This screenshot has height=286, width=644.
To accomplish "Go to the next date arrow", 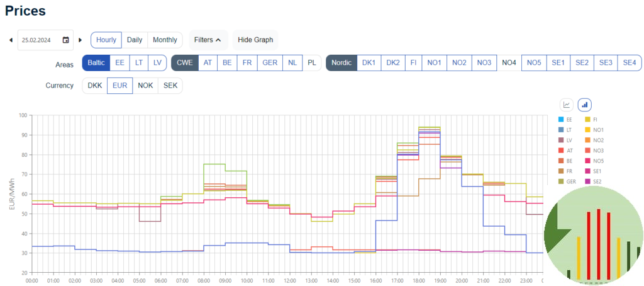I will tap(80, 40).
